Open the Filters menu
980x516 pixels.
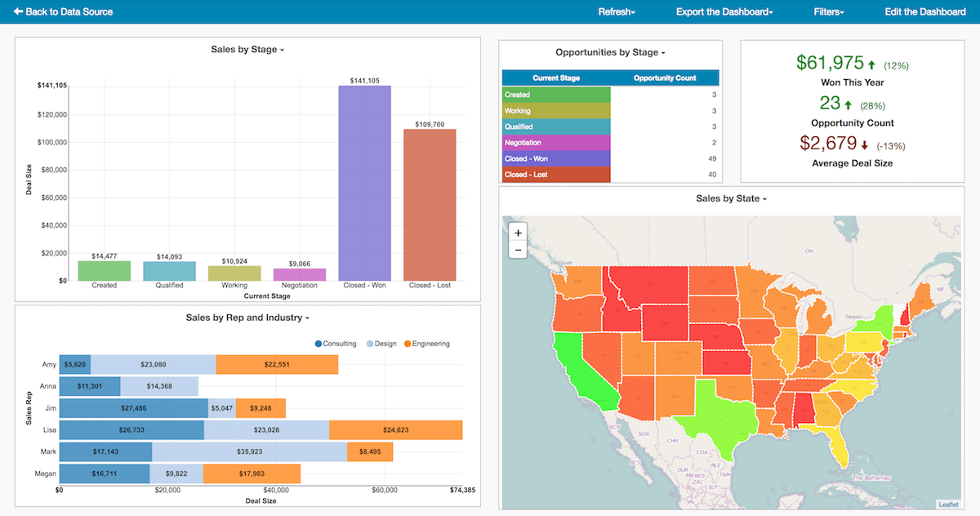click(829, 11)
